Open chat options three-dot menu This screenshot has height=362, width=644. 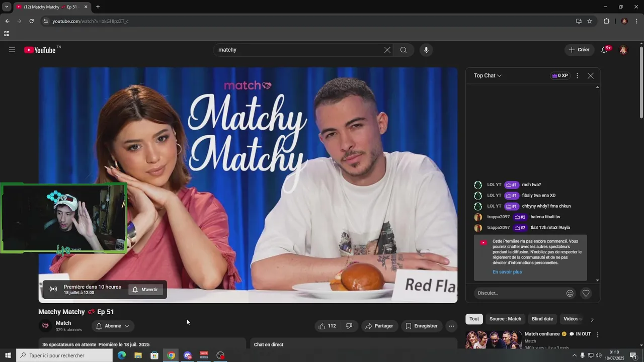(x=577, y=76)
